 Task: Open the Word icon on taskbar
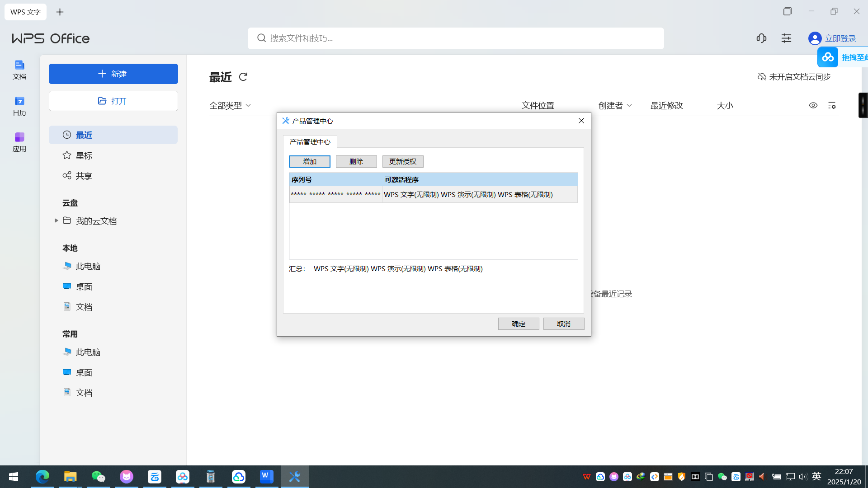(267, 477)
